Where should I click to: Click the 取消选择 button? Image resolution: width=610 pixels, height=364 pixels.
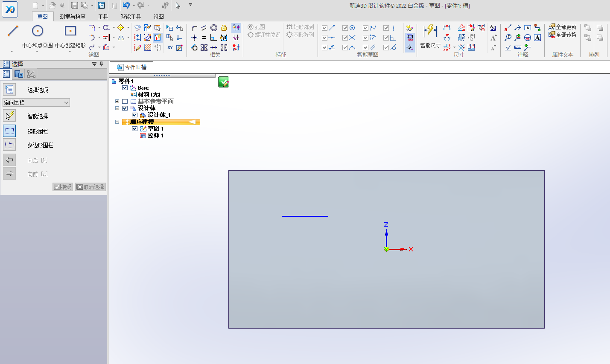pyautogui.click(x=90, y=187)
